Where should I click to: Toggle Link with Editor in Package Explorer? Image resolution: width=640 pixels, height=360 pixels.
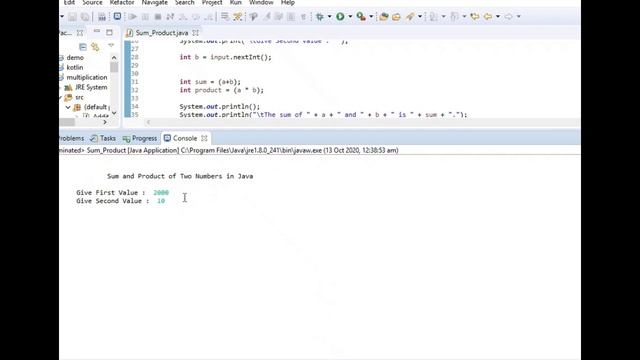pos(95,47)
